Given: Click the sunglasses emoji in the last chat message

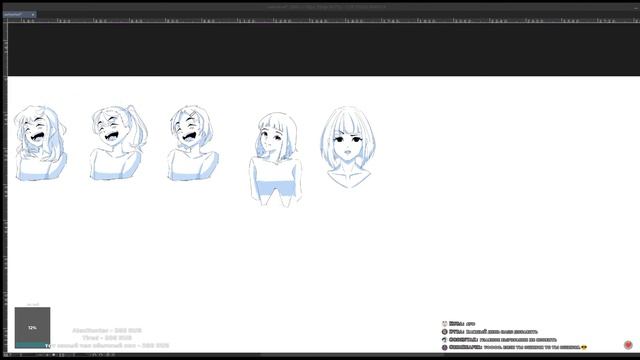Looking at the screenshot, I should click(584, 347).
